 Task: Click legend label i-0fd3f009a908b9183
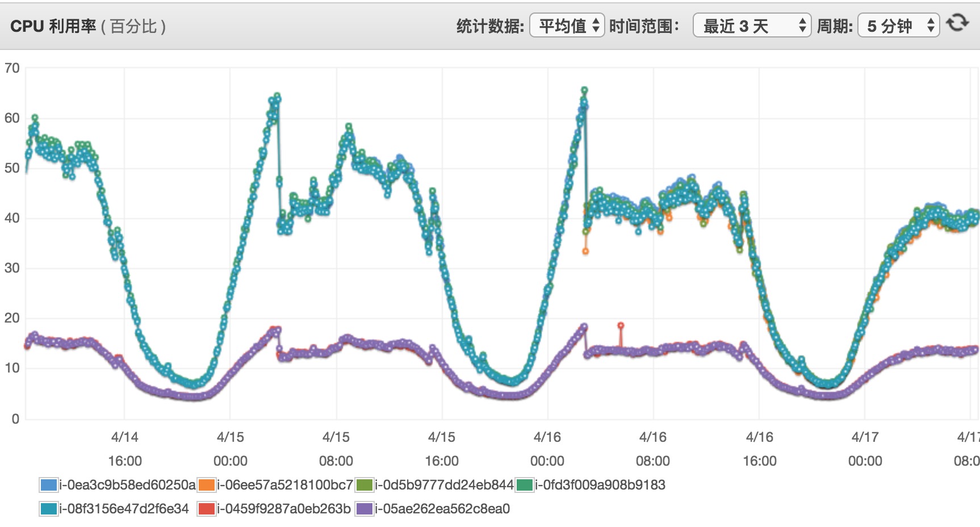[x=600, y=485]
